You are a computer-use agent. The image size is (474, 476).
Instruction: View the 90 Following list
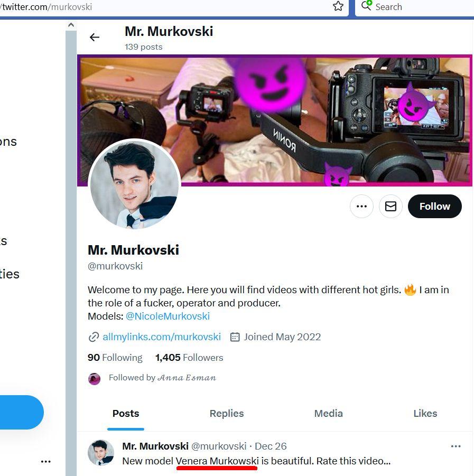click(115, 358)
